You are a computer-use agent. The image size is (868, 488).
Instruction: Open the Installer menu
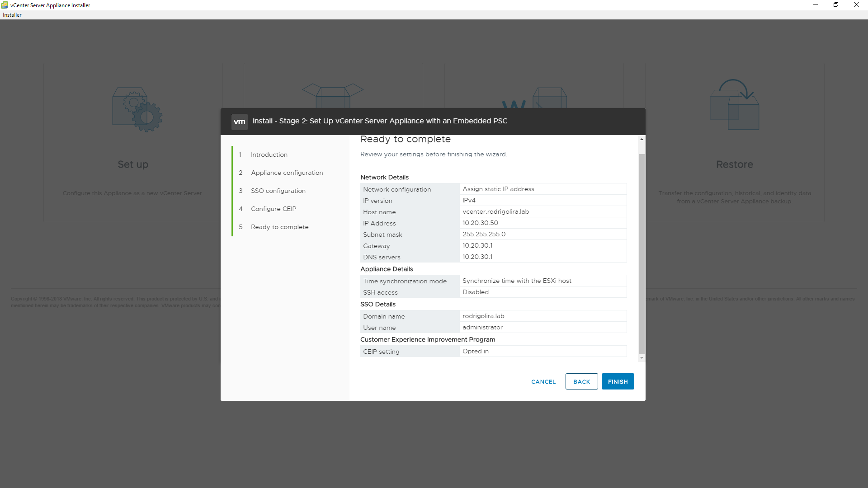(x=12, y=15)
